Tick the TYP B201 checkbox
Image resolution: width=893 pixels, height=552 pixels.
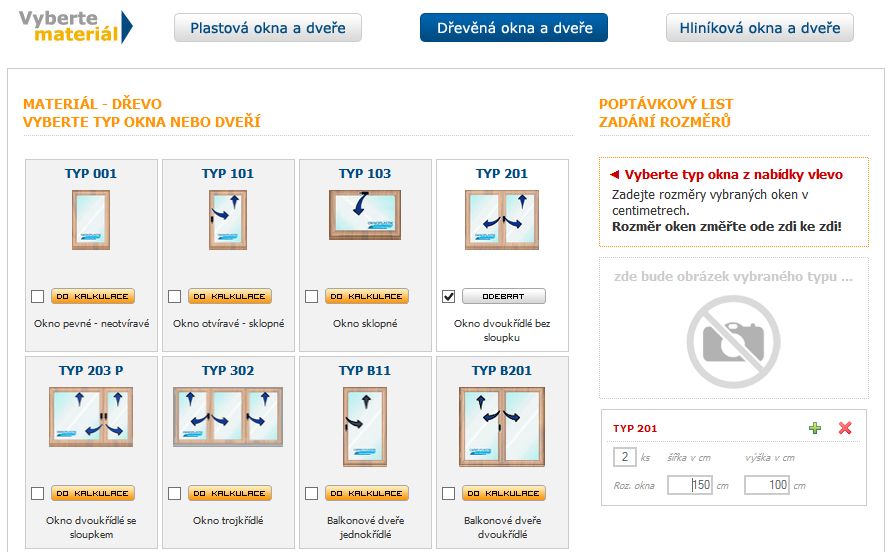click(x=448, y=493)
